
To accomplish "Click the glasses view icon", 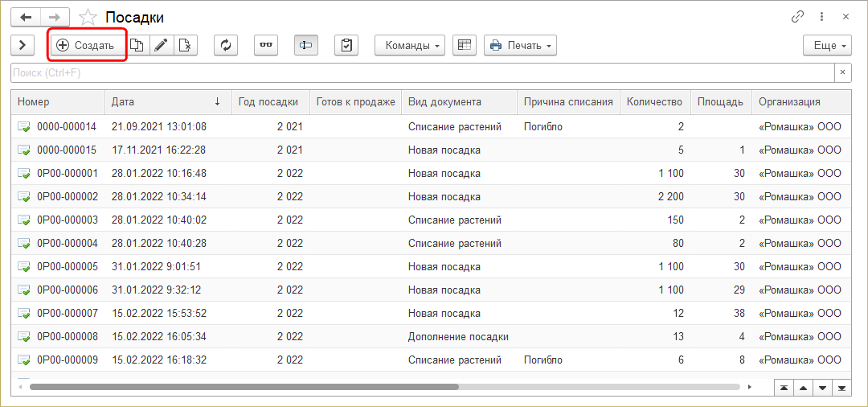I will 266,45.
